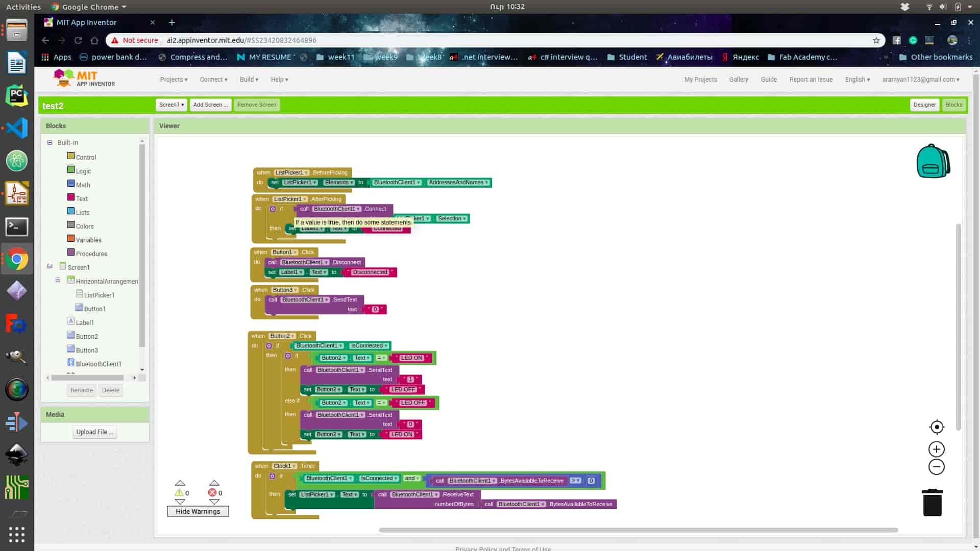Image resolution: width=980 pixels, height=551 pixels.
Task: Open the backpack icon in viewer
Action: [x=933, y=161]
